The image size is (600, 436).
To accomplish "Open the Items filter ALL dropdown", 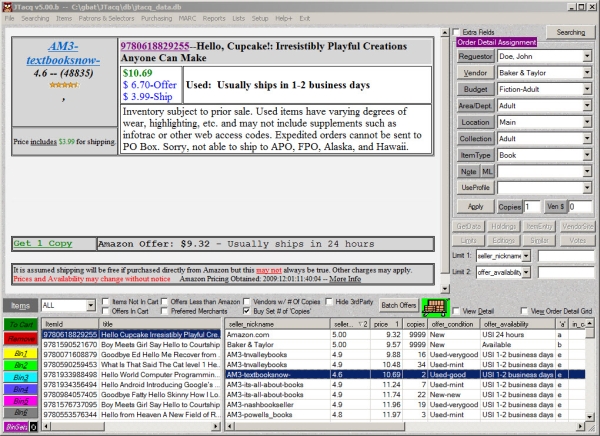I will (x=91, y=305).
